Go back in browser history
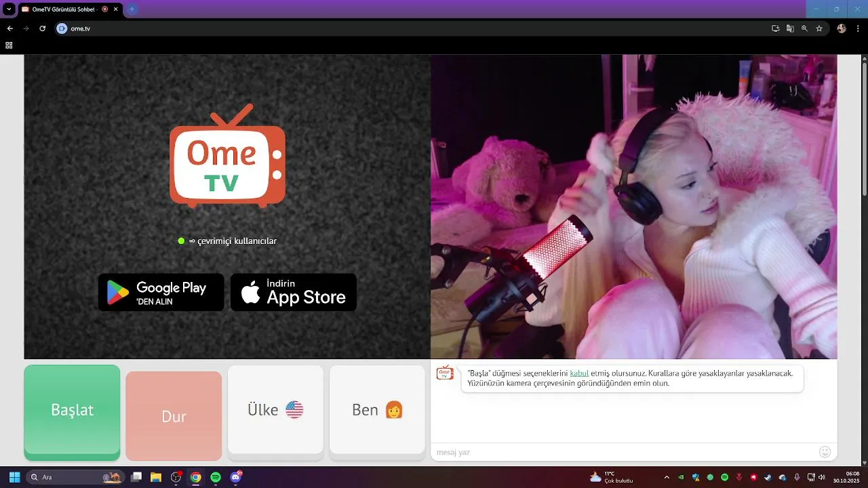Viewport: 868px width, 488px height. pyautogui.click(x=9, y=28)
